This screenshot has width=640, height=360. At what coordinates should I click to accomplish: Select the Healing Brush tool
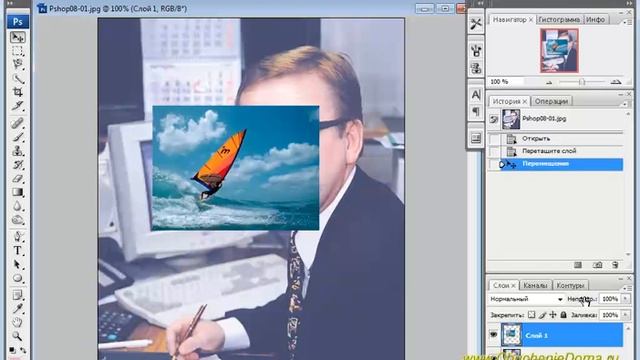point(17,123)
